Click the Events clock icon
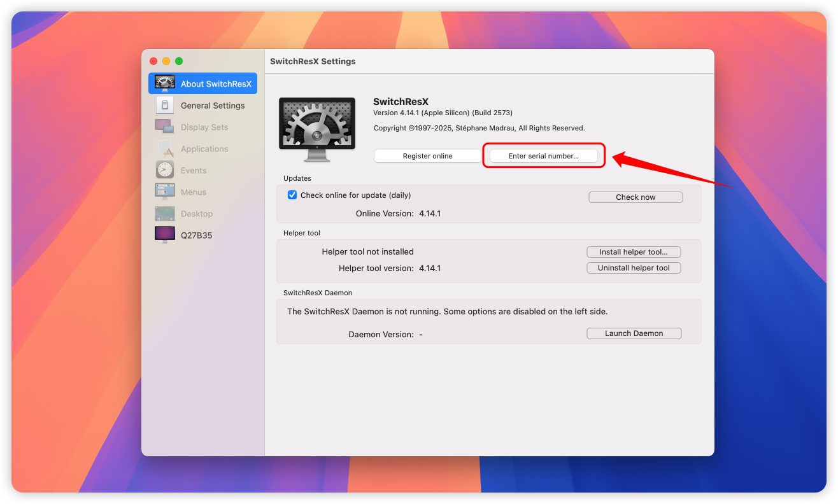The height and width of the screenshot is (504, 838). [x=165, y=170]
